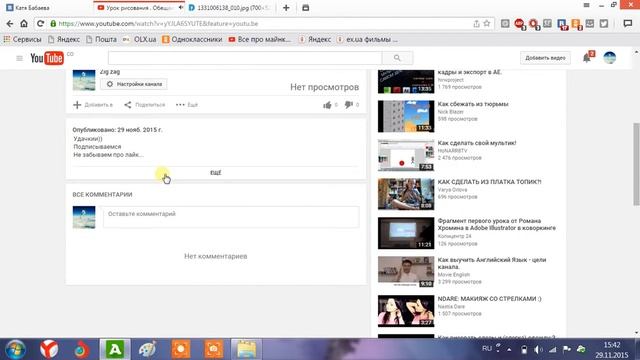The width and height of the screenshot is (640, 360).
Task: Open Paint palette icon in taskbar
Action: click(147, 350)
